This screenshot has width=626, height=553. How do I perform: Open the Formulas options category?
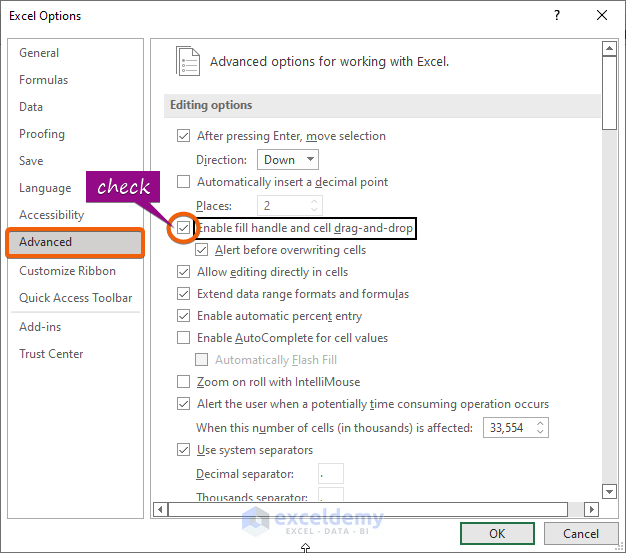tap(44, 80)
